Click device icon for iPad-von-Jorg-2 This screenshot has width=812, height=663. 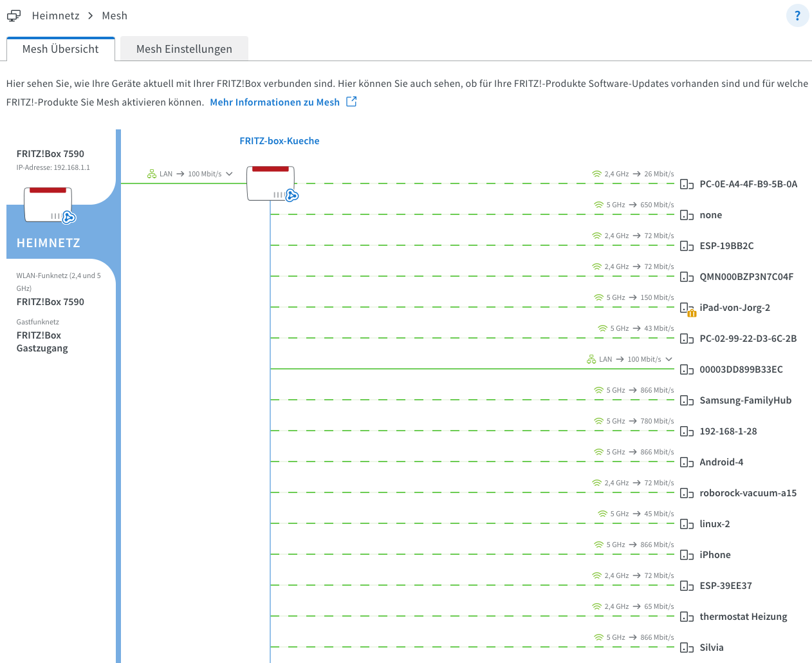click(688, 310)
